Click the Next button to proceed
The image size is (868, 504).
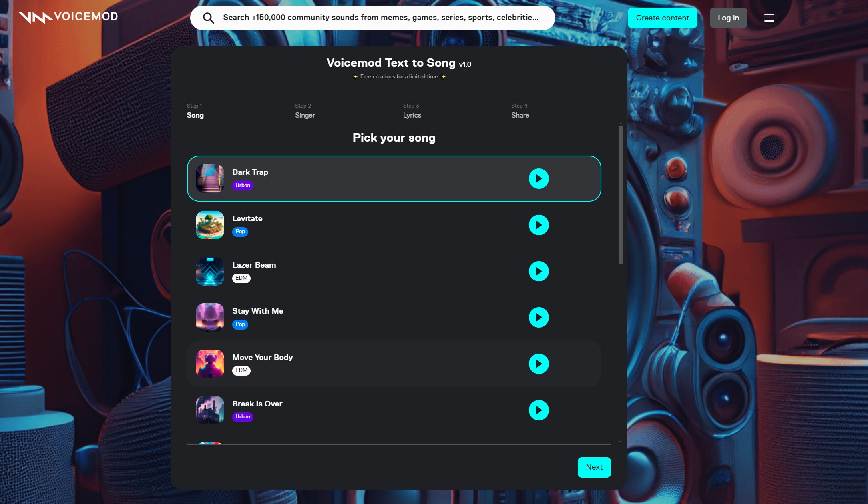(x=594, y=467)
